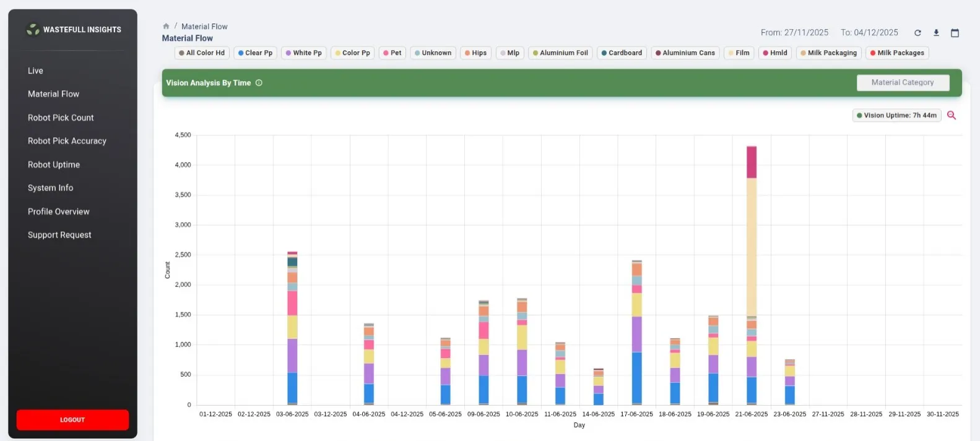Screen dimensions: 980x441
Task: Click the home breadcrumb icon
Action: [166, 26]
